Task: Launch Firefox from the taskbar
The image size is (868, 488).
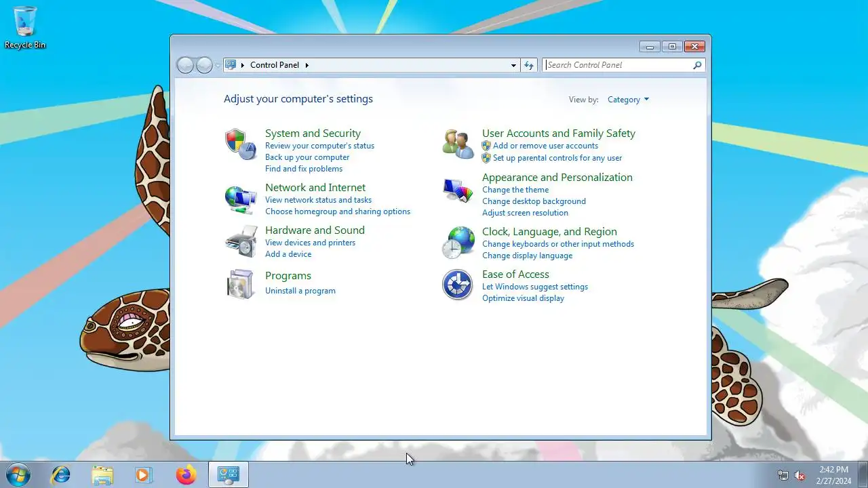Action: (x=186, y=475)
